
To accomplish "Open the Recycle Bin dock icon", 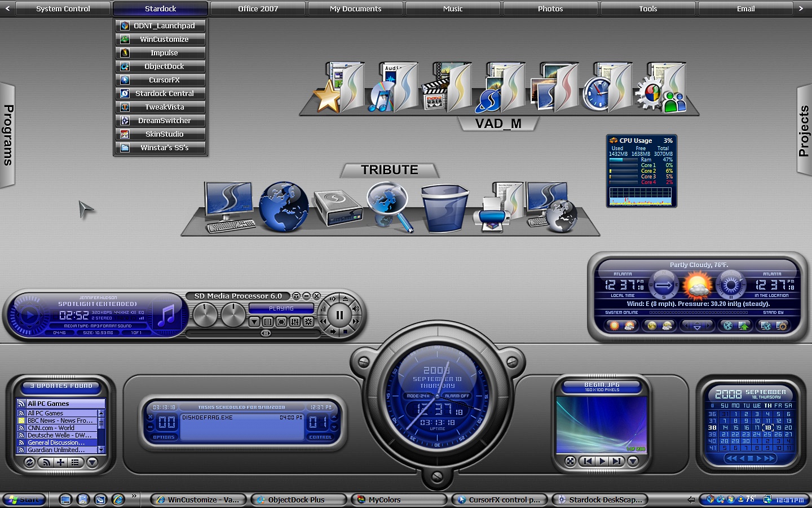I will [445, 208].
